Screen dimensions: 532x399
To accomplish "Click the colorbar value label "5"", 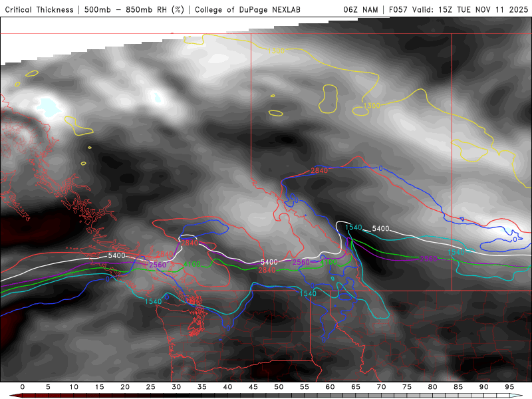I will 48,387.
